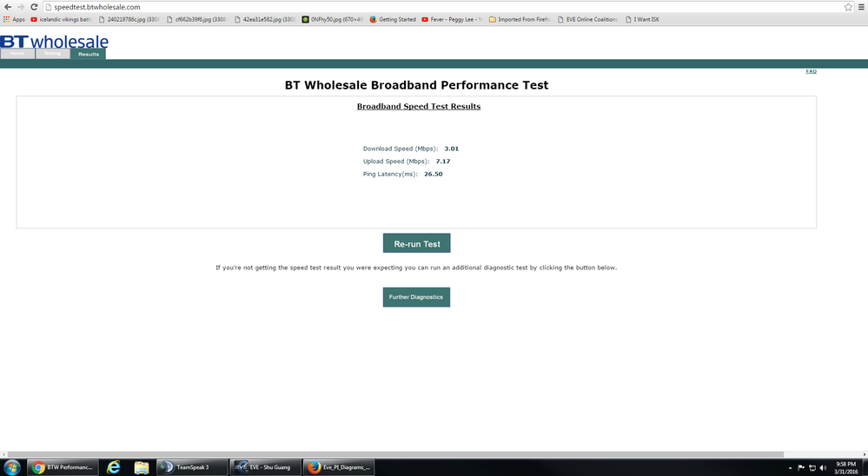Image resolution: width=868 pixels, height=476 pixels.
Task: Click the browser back arrow
Action: point(7,7)
